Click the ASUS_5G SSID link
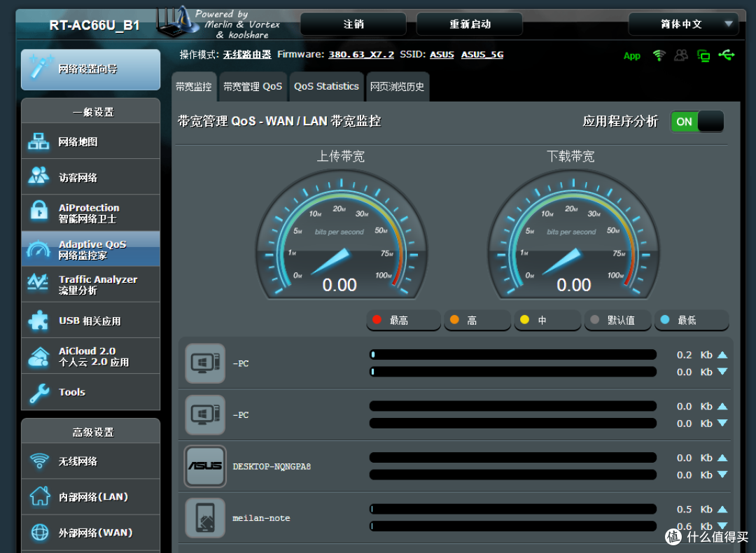This screenshot has height=553, width=756. 482,55
